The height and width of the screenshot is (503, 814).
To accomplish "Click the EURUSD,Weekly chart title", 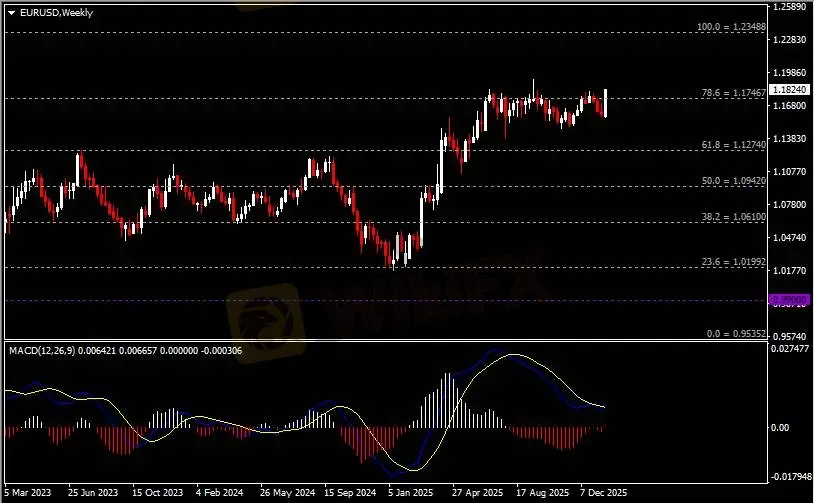I will 47,10.
